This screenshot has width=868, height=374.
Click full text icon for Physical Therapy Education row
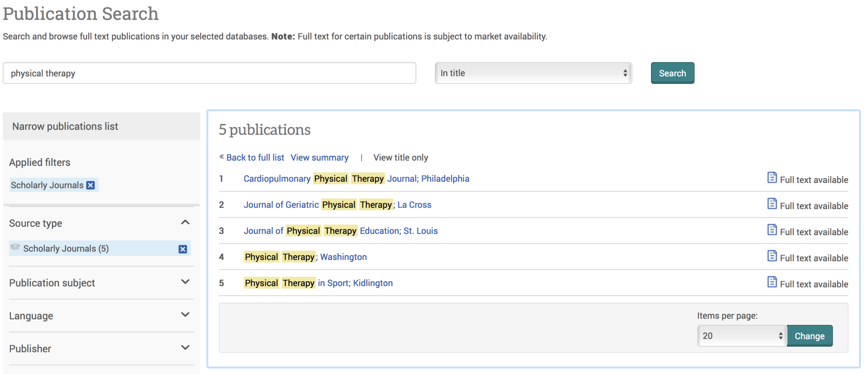point(771,230)
